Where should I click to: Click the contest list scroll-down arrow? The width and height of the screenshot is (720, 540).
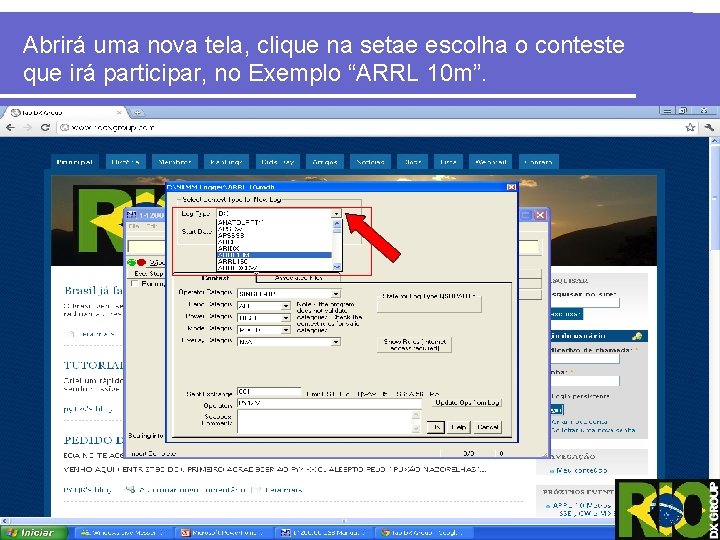[337, 267]
